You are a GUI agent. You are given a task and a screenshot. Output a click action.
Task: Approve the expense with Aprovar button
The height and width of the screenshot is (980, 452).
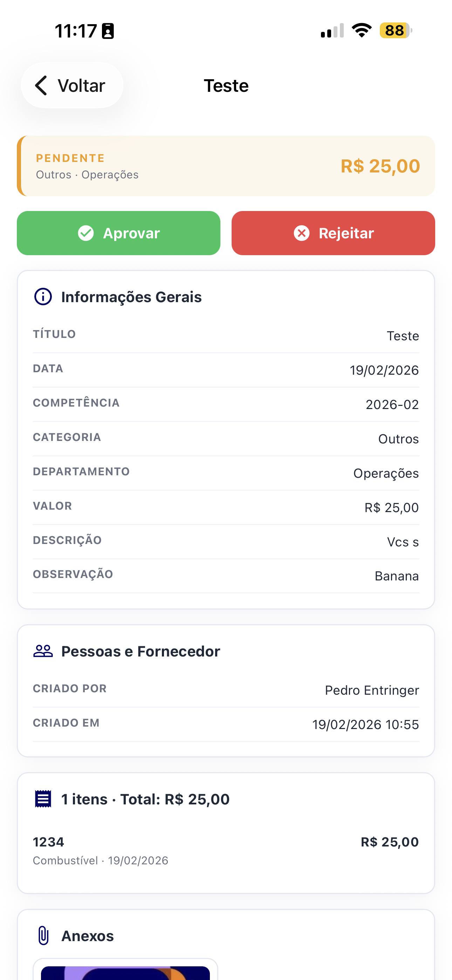[x=118, y=233]
